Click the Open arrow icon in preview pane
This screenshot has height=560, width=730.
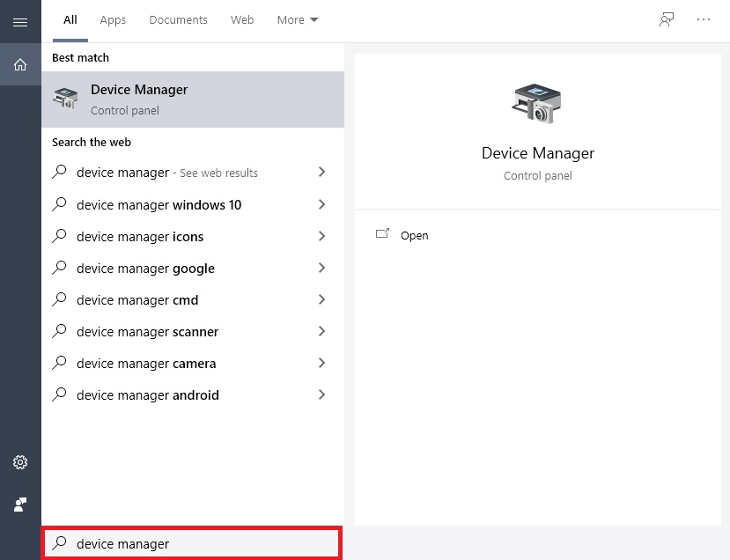pyautogui.click(x=382, y=234)
